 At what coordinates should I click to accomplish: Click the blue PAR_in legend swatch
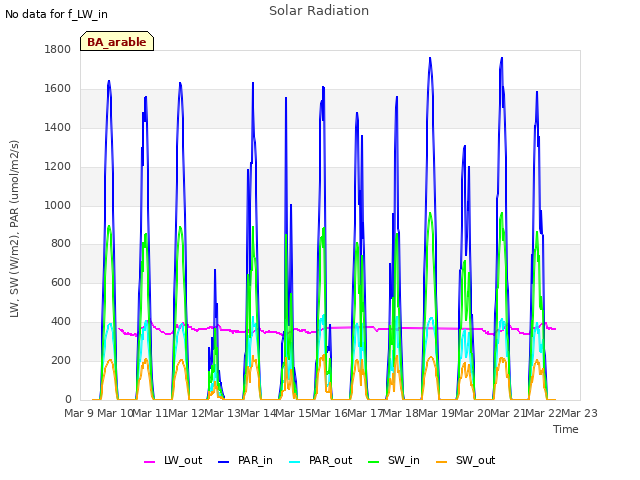coord(224,462)
